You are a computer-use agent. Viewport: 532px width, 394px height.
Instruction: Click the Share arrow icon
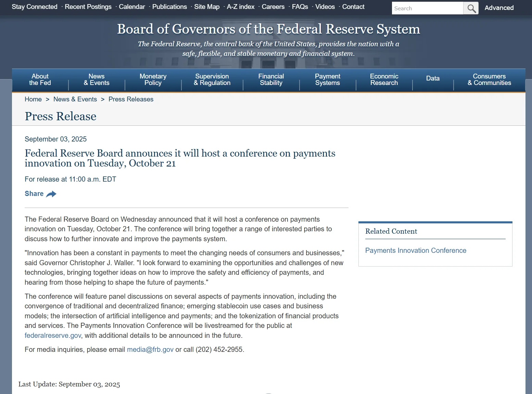pos(51,194)
